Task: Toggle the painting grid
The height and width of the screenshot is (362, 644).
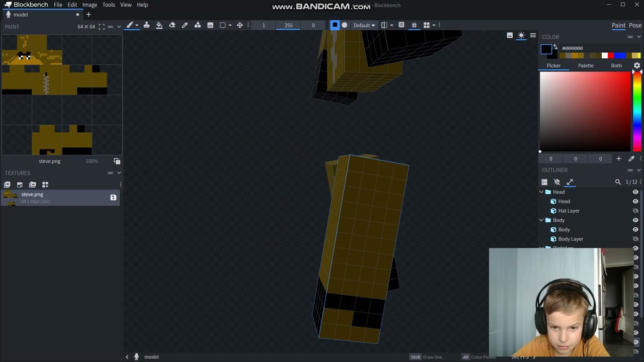Action: click(x=414, y=25)
